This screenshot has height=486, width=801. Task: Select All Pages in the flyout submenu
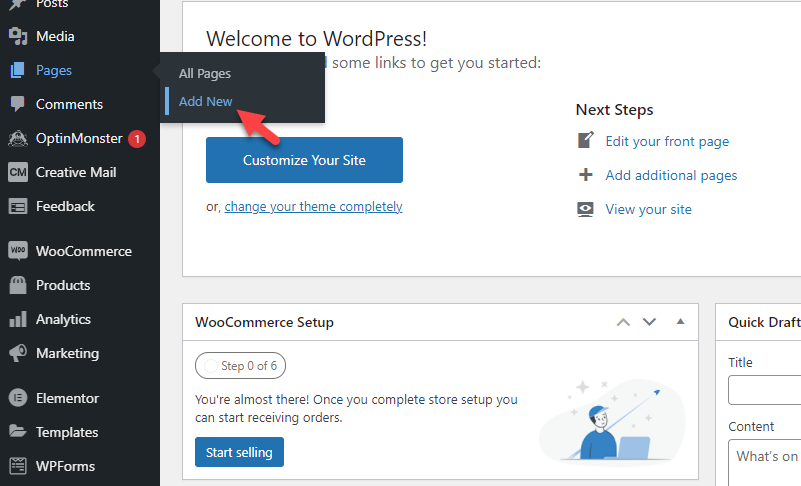tap(205, 74)
